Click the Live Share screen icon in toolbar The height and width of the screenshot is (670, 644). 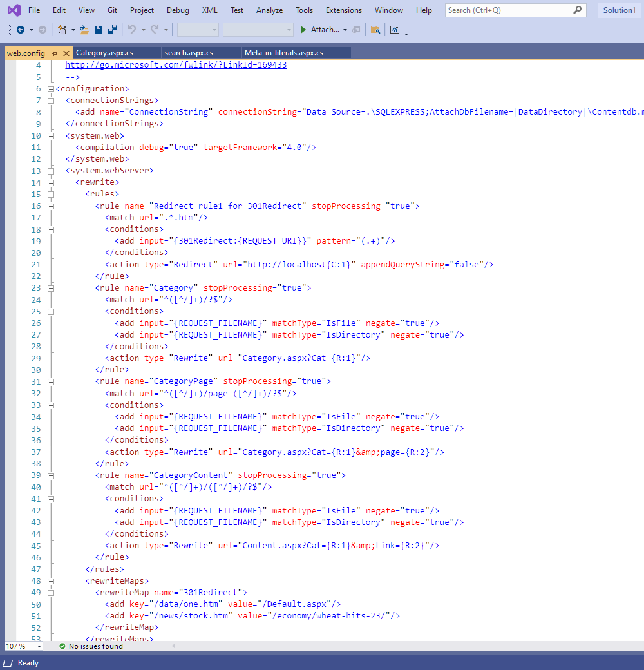coord(395,30)
